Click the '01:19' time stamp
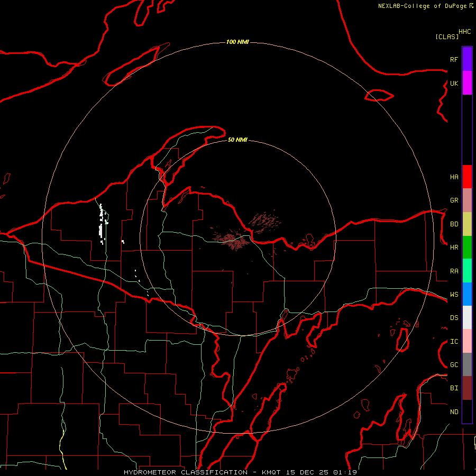 click(x=345, y=472)
